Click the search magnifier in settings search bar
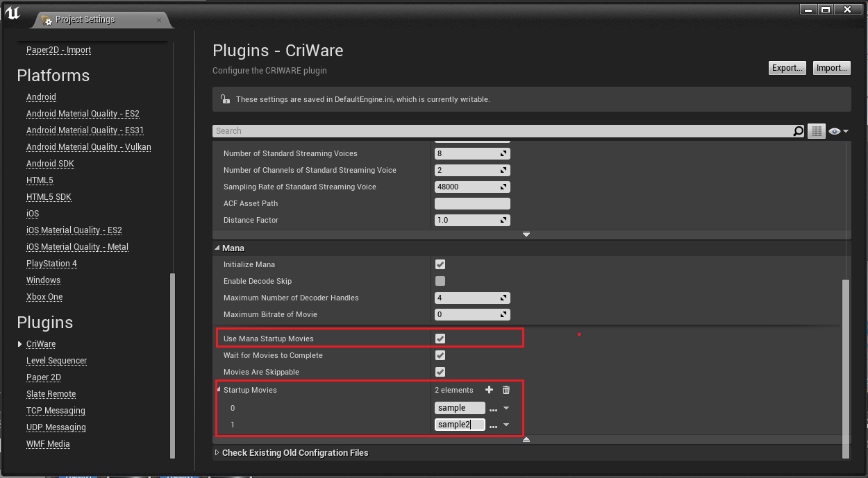 point(799,131)
